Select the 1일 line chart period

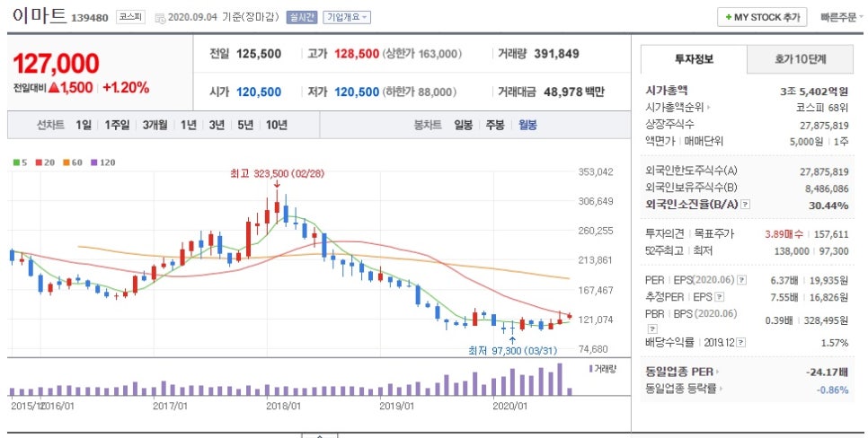(x=84, y=125)
